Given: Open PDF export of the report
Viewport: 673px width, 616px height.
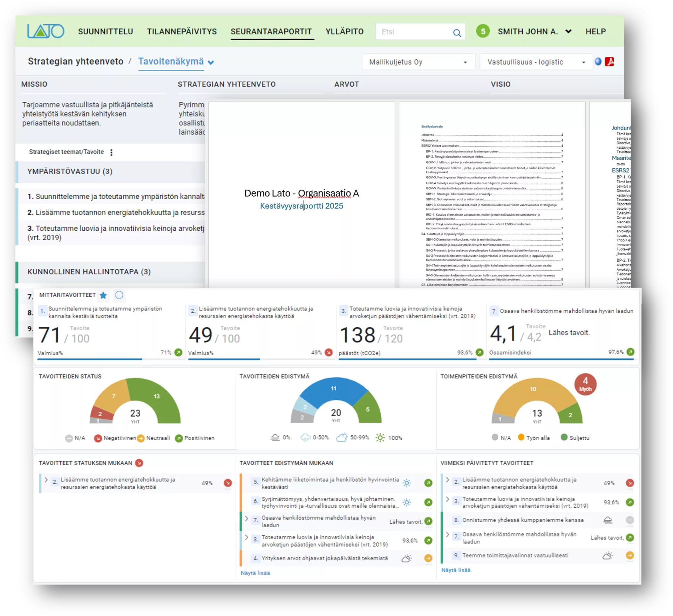Looking at the screenshot, I should (x=610, y=62).
